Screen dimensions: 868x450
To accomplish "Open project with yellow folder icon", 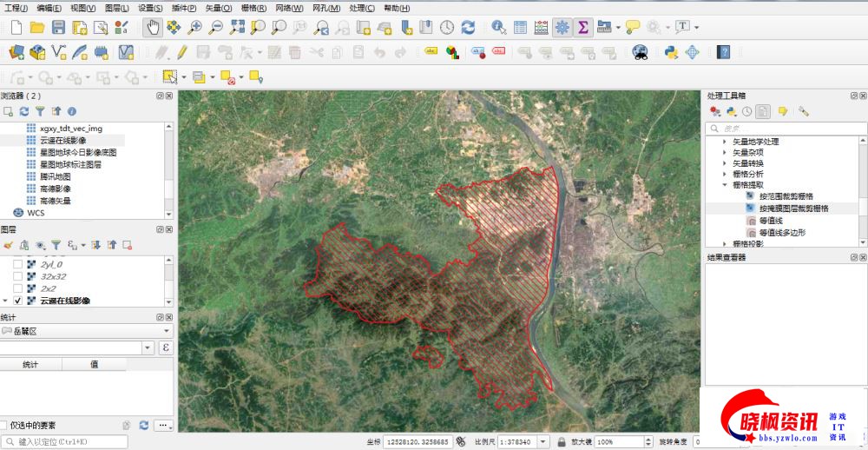I will (37, 27).
